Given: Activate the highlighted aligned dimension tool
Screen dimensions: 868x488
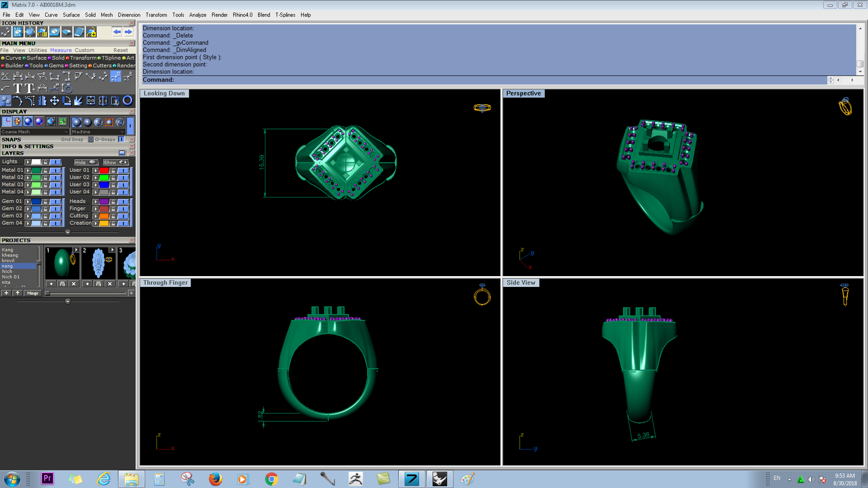Looking at the screenshot, I should coord(116,77).
